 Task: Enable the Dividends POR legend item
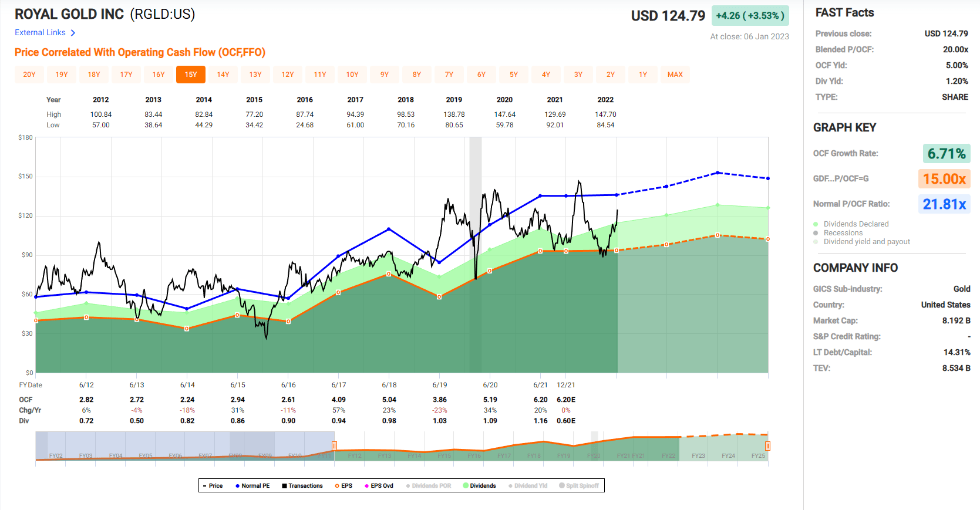point(429,486)
